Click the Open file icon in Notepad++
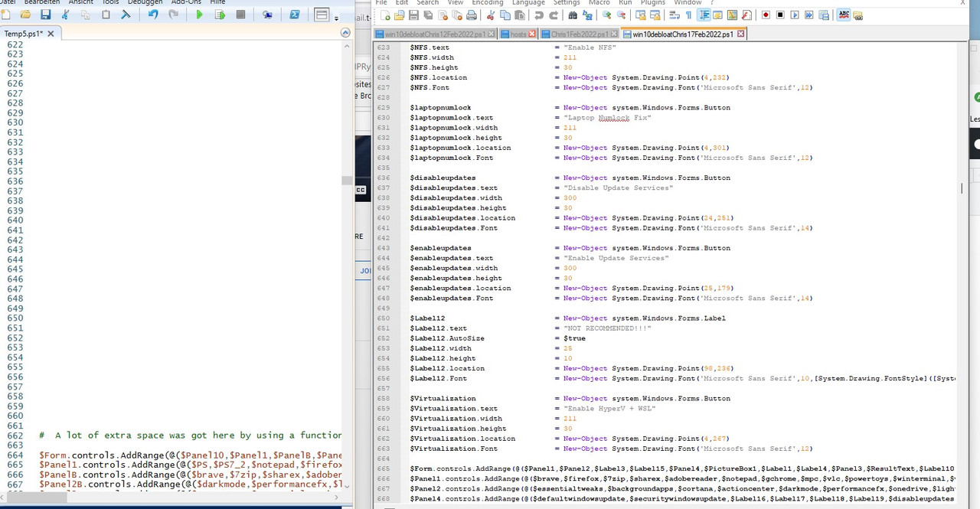The image size is (980, 509). click(399, 15)
